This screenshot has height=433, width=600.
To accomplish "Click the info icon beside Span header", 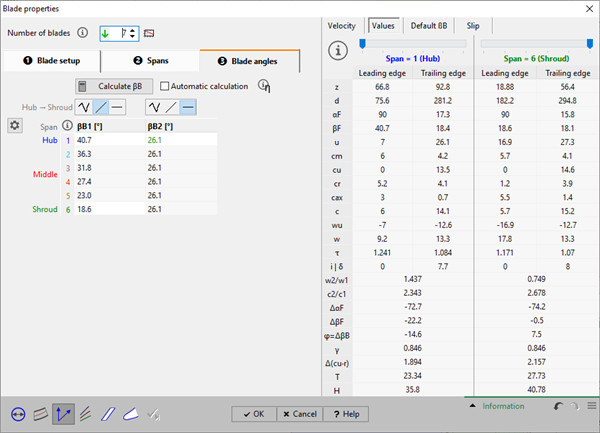I will (67, 125).
